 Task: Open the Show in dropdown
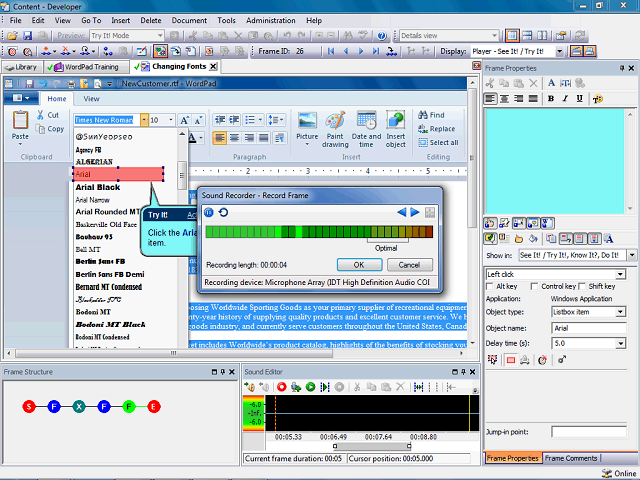(632, 256)
